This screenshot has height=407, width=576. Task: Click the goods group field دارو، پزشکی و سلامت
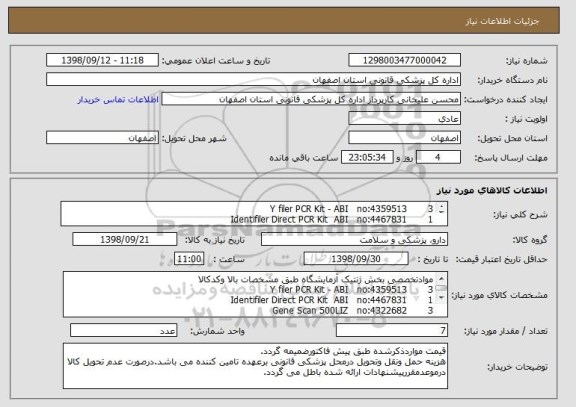pos(354,240)
